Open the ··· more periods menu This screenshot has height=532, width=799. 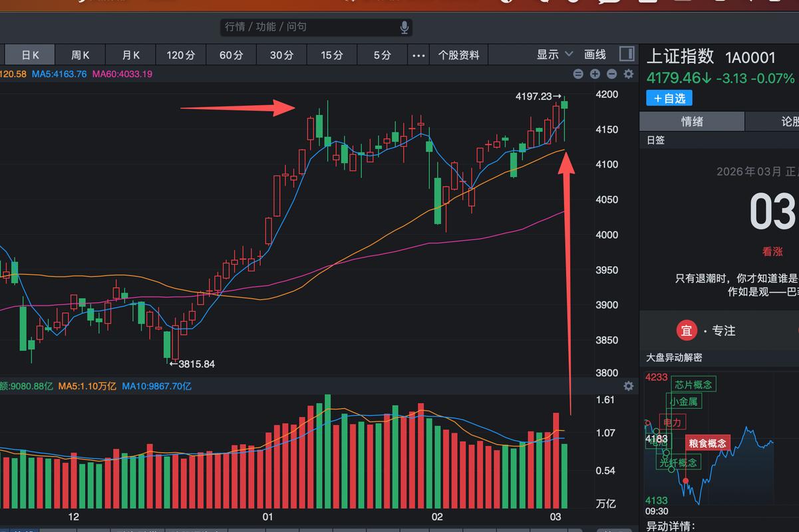[418, 55]
